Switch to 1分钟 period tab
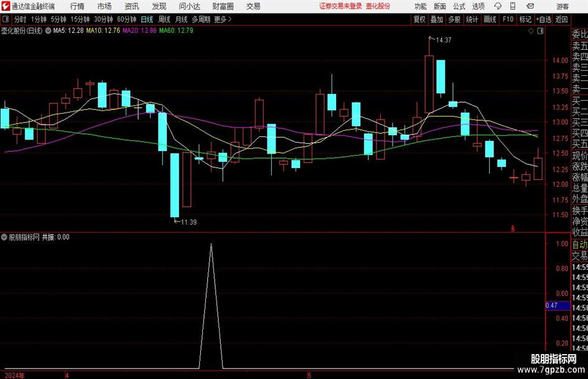Viewport: 588px width, 379px height. pos(38,19)
